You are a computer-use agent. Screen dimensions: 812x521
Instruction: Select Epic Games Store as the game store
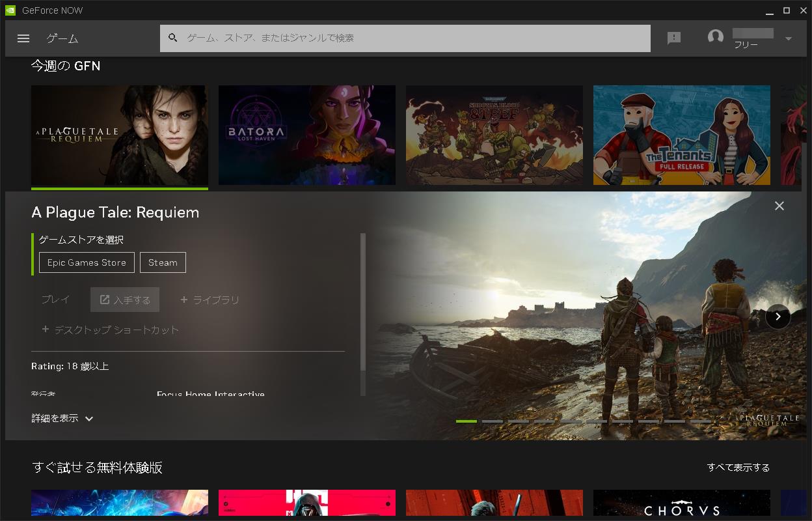coord(87,262)
